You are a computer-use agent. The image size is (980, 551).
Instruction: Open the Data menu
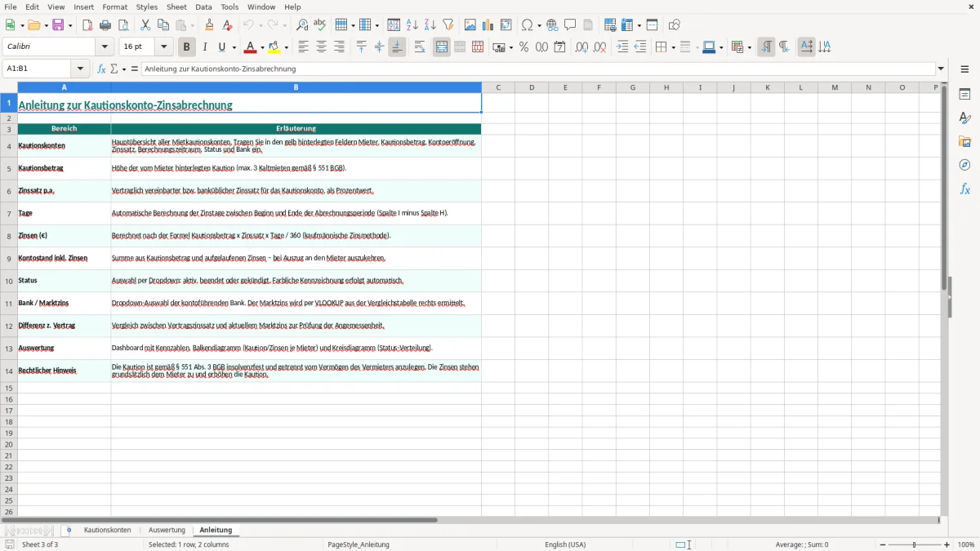pos(203,7)
